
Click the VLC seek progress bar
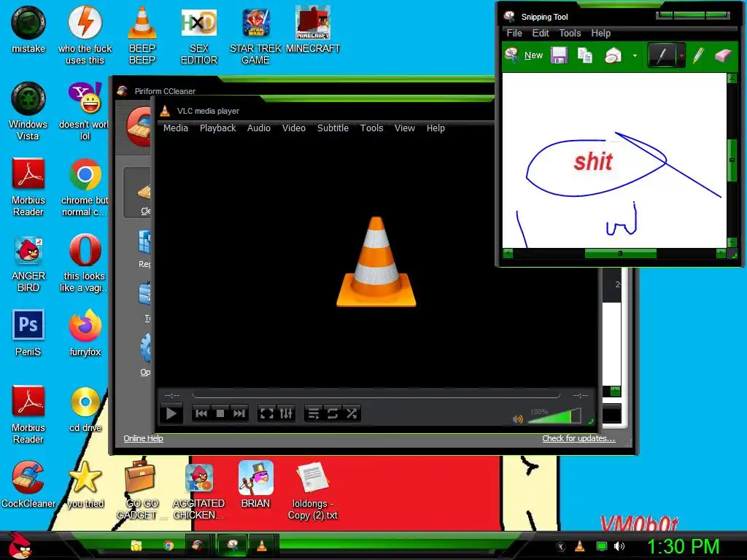(x=376, y=395)
